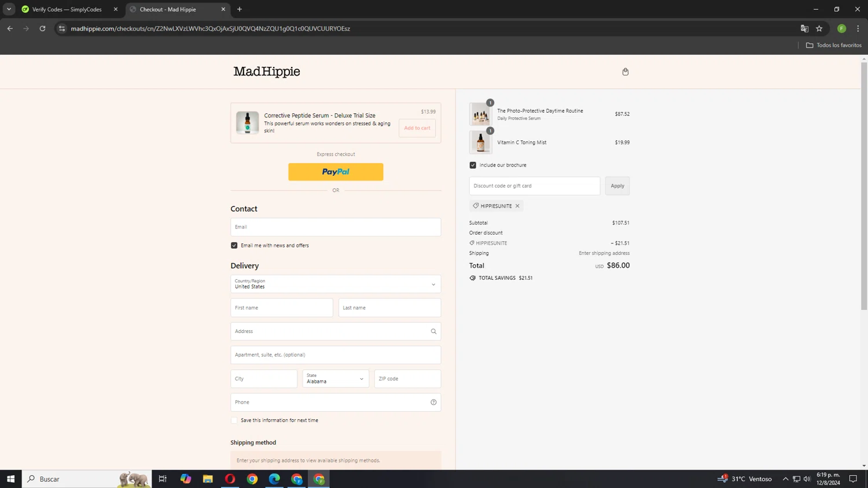This screenshot has height=488, width=868.
Task: Click the Last name field
Action: tap(389, 308)
